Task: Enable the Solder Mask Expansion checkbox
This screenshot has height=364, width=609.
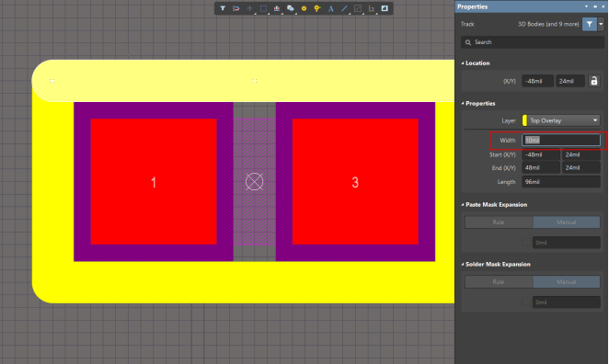Action: tap(526, 301)
